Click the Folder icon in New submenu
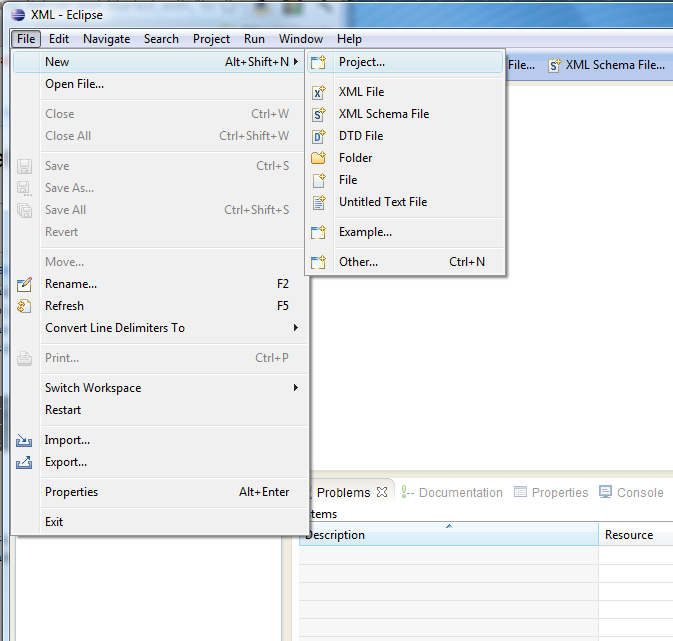673x641 pixels. [318, 158]
